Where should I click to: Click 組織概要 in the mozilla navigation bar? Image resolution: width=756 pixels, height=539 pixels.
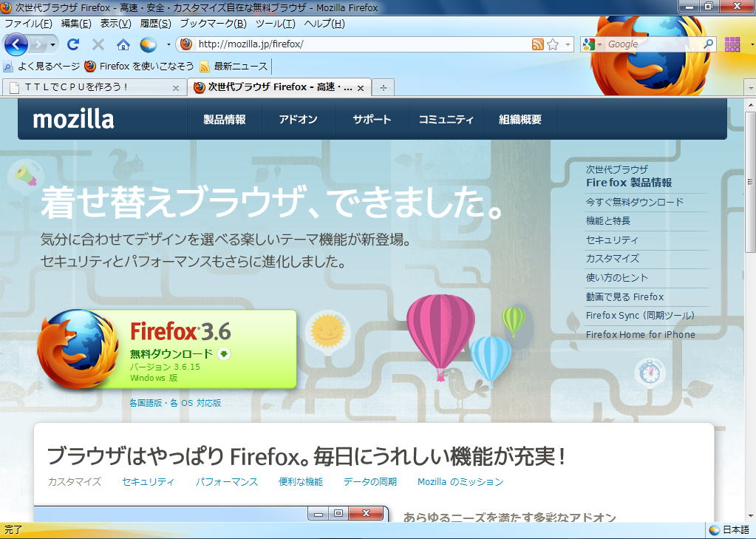[520, 120]
